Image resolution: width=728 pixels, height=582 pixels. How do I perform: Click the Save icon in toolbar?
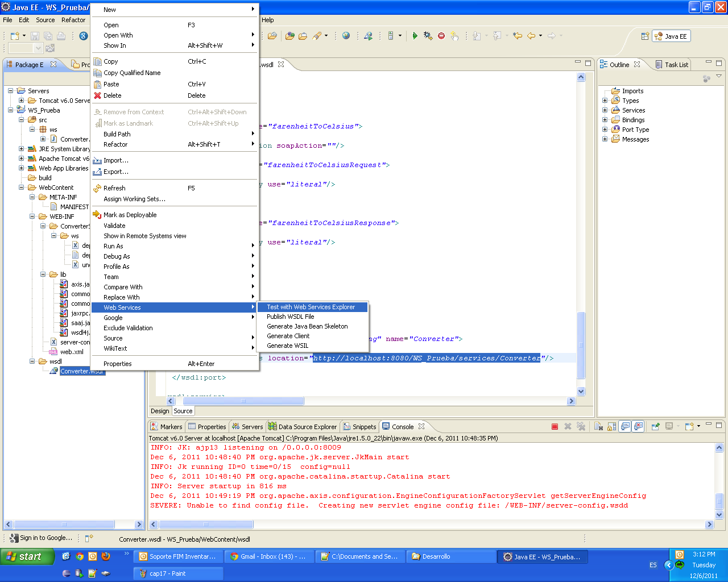click(35, 36)
